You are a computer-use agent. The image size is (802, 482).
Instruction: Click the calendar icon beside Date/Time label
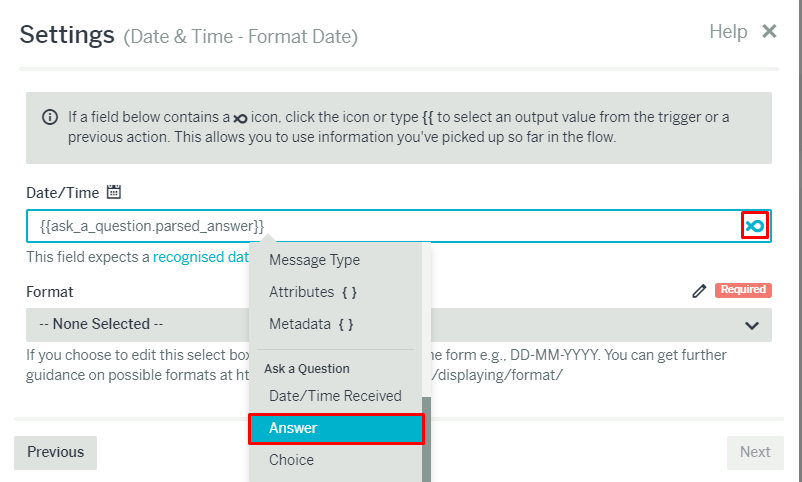point(114,192)
